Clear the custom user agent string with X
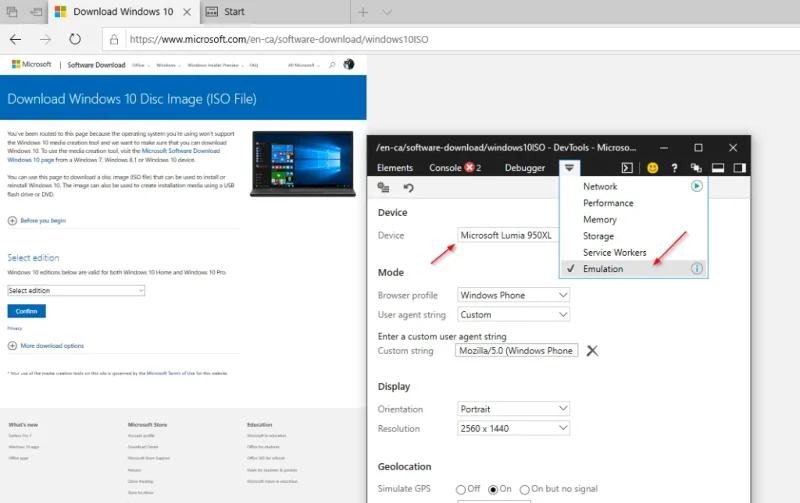Viewport: 800px width, 503px height. pos(592,350)
